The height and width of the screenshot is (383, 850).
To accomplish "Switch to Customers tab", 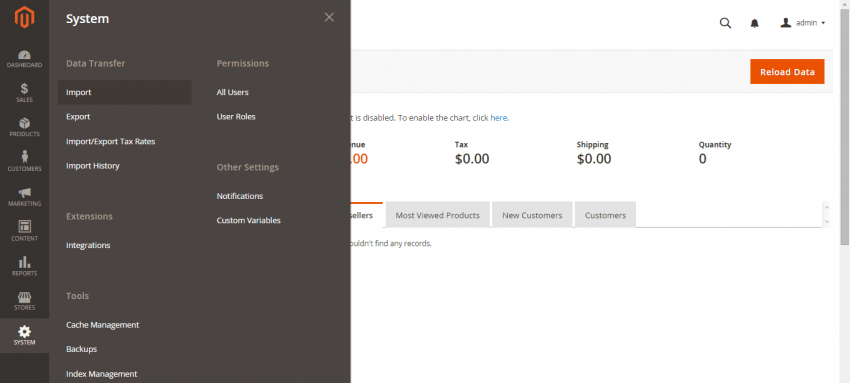I will (x=605, y=215).
